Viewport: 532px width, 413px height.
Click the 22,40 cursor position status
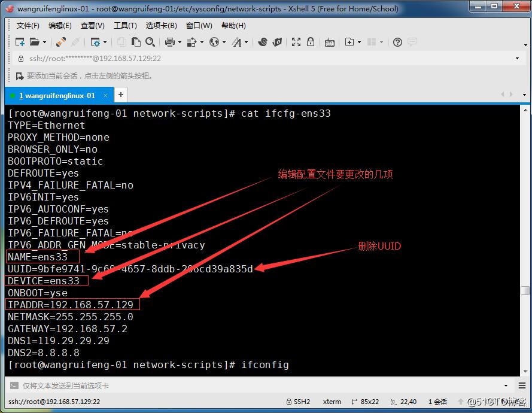404,402
